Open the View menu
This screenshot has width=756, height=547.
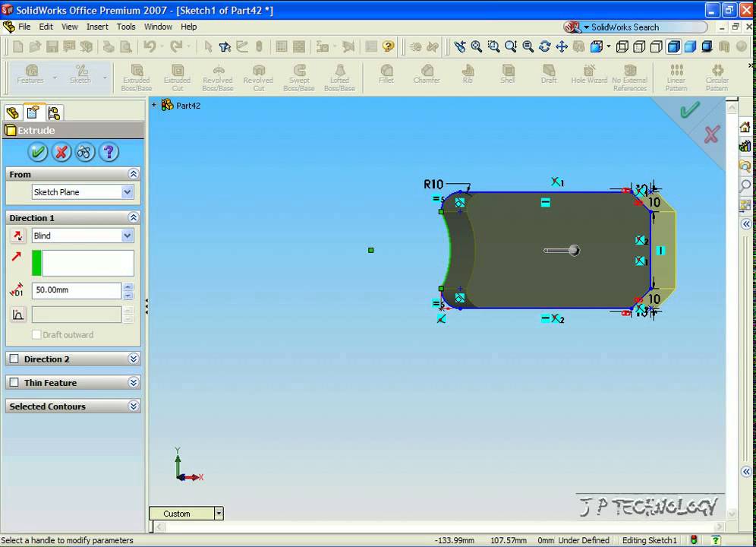point(69,27)
